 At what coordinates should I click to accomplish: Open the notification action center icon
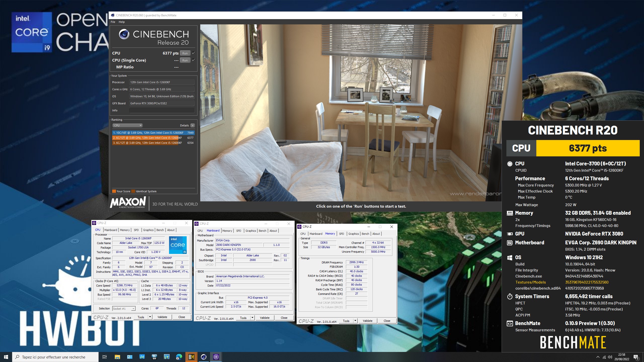point(636,357)
